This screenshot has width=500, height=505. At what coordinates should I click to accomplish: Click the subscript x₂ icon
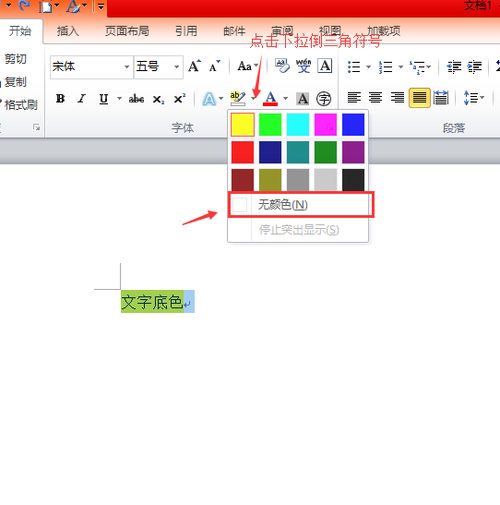[158, 99]
